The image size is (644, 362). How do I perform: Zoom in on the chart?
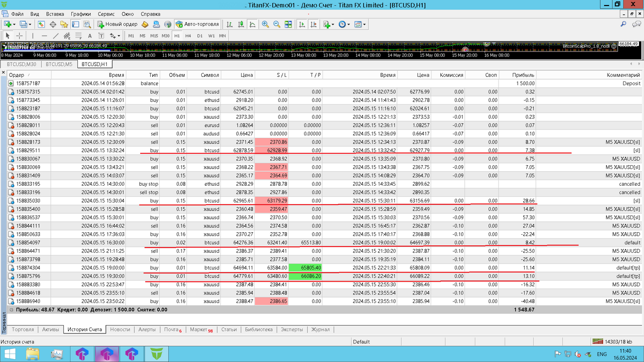[265, 24]
